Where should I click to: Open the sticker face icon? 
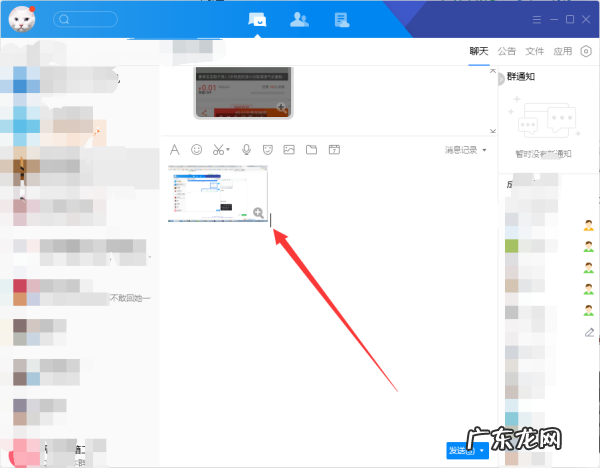(x=268, y=150)
